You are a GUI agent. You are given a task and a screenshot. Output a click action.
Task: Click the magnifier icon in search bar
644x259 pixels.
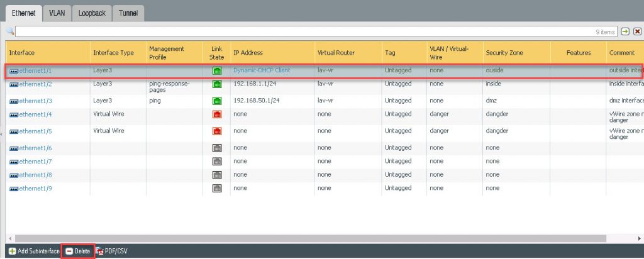pos(10,31)
